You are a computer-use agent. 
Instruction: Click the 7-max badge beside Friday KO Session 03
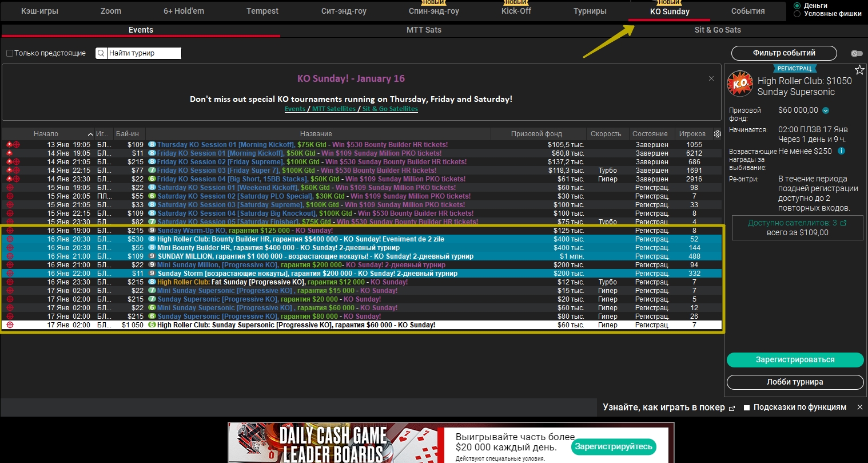(152, 171)
